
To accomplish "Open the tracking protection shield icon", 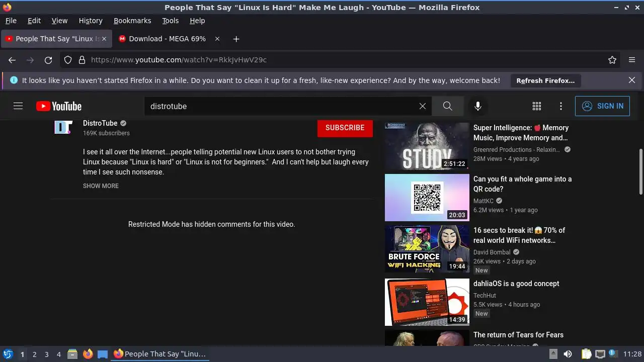I will [x=68, y=60].
